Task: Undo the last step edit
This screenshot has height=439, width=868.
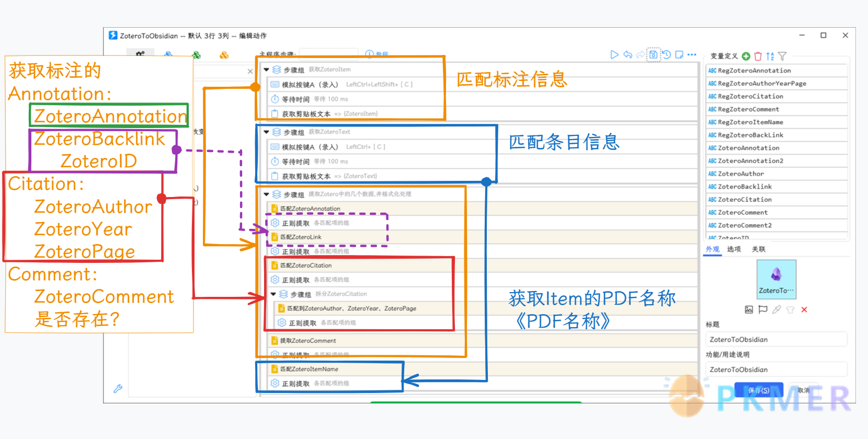Action: pyautogui.click(x=628, y=54)
